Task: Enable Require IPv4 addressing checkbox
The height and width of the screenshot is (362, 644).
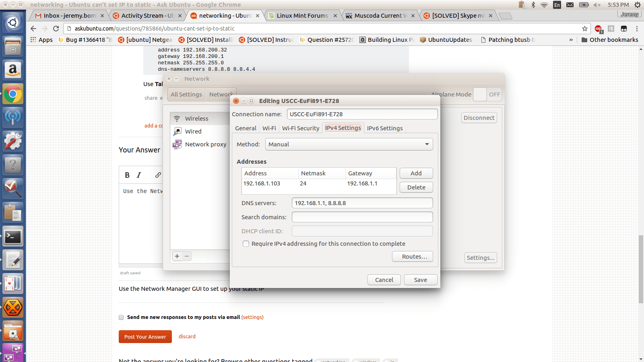Action: [x=246, y=244]
